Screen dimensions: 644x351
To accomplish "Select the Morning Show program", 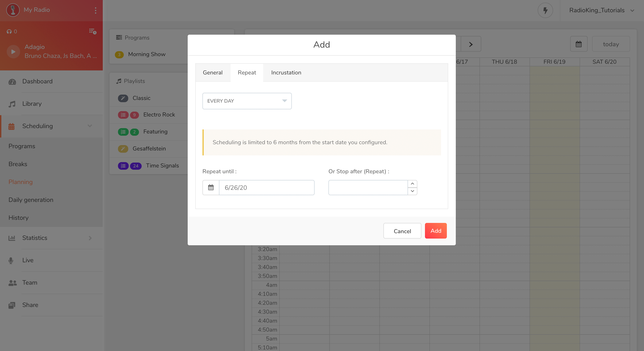I will (147, 54).
